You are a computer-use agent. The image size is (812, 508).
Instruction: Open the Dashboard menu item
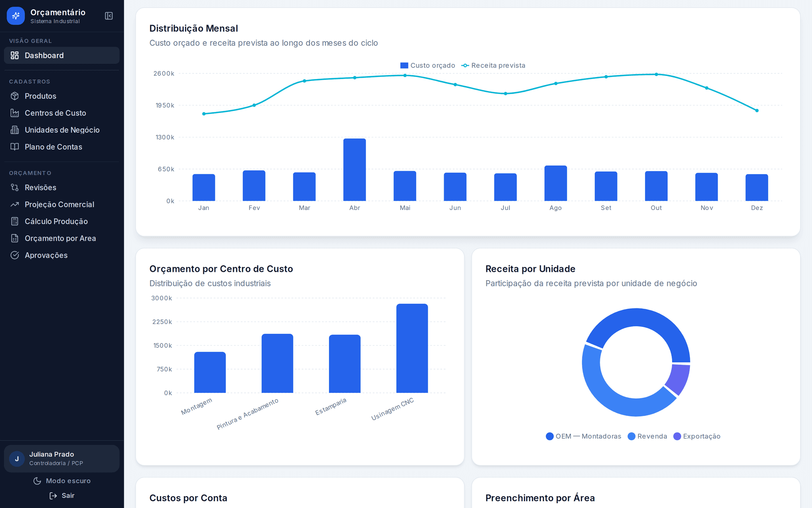click(x=61, y=56)
